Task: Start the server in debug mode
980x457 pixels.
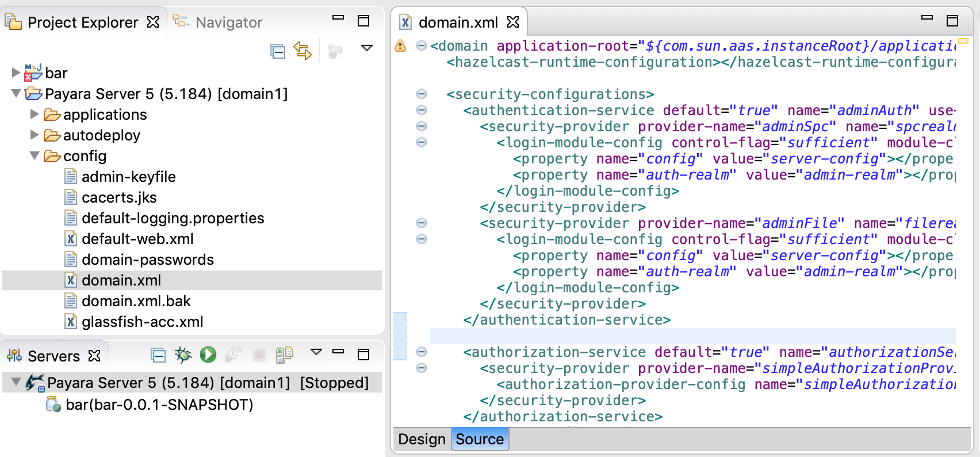Action: [183, 355]
